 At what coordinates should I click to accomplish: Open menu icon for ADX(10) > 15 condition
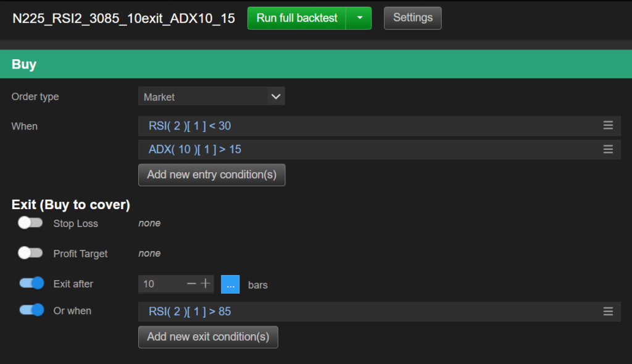(x=608, y=149)
